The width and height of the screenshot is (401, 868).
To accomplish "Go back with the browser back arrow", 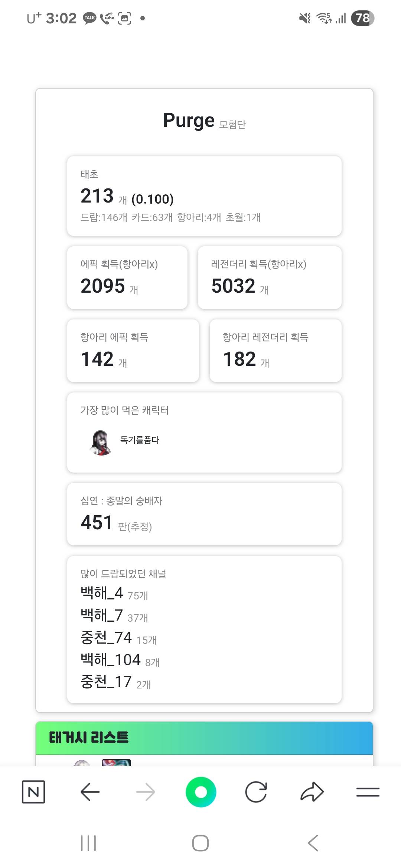I will click(x=90, y=792).
